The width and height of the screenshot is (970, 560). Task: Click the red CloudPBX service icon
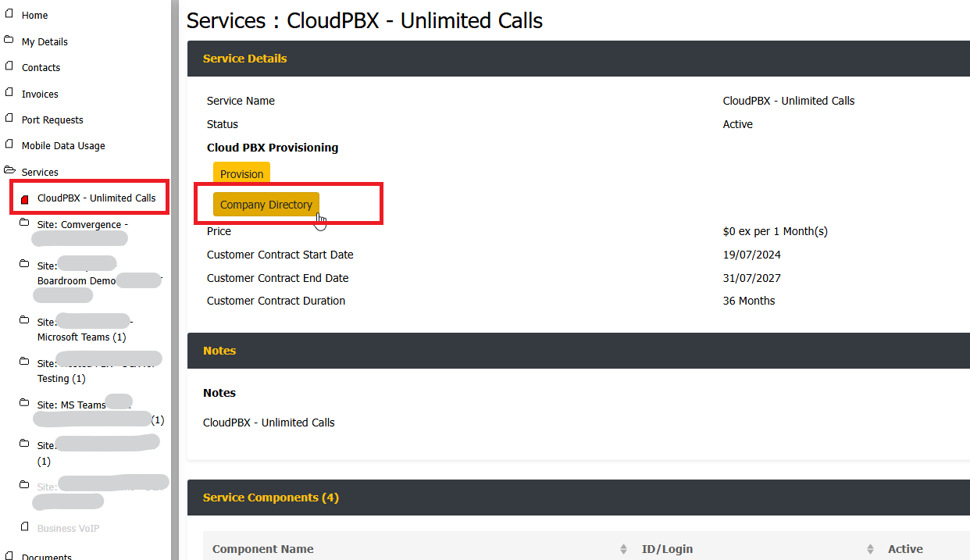click(24, 198)
